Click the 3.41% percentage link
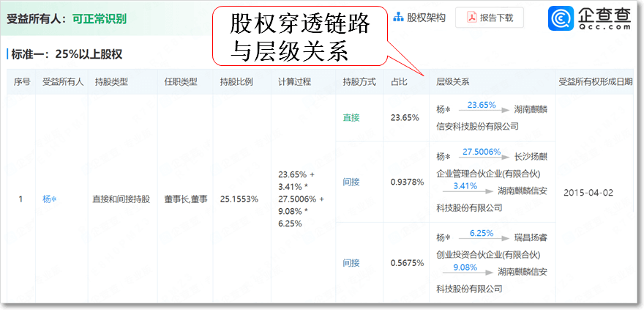Viewport: 644px width, 310px height. tap(465, 186)
